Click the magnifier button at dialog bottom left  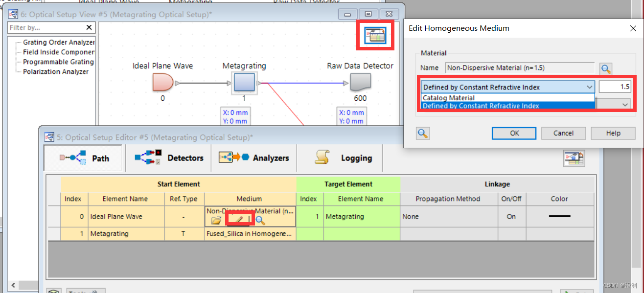(423, 133)
